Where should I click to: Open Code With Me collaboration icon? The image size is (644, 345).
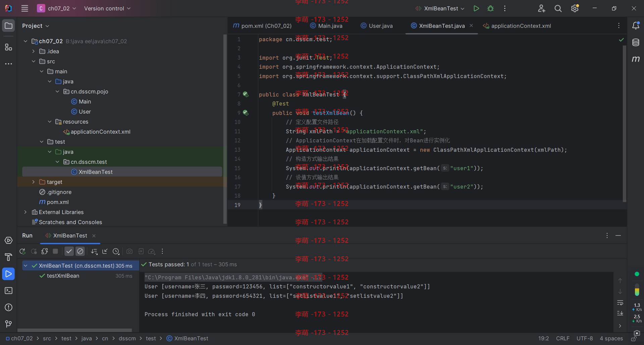click(x=541, y=8)
